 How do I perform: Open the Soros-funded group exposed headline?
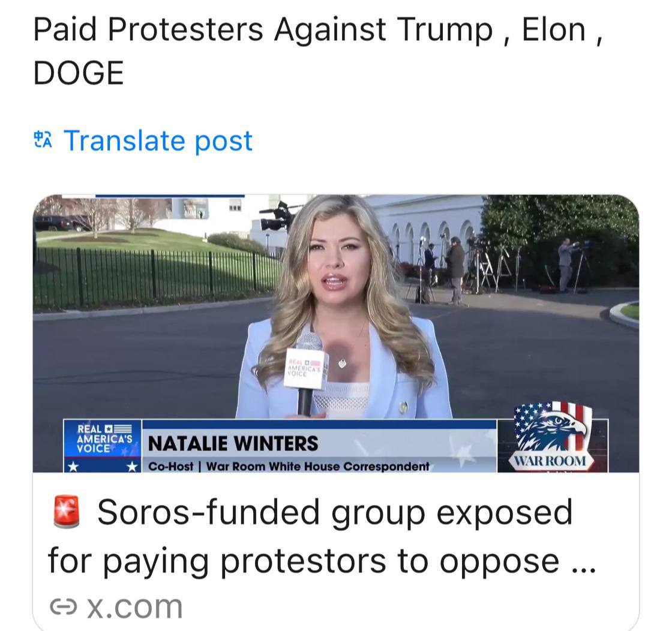322,536
